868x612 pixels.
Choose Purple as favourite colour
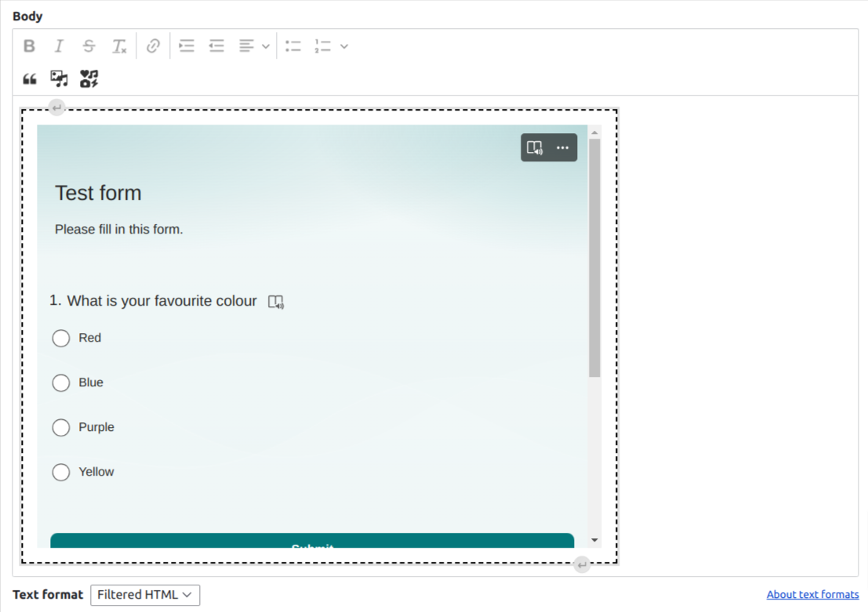point(60,427)
